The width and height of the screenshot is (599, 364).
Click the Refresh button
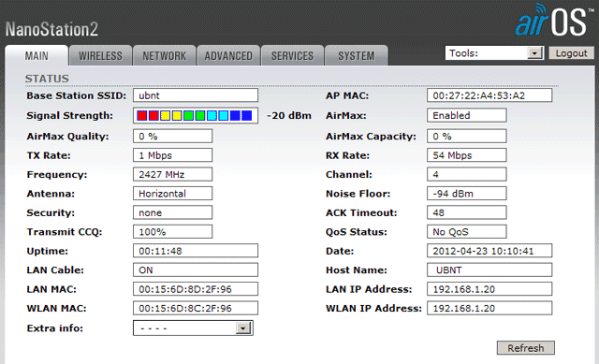[526, 348]
